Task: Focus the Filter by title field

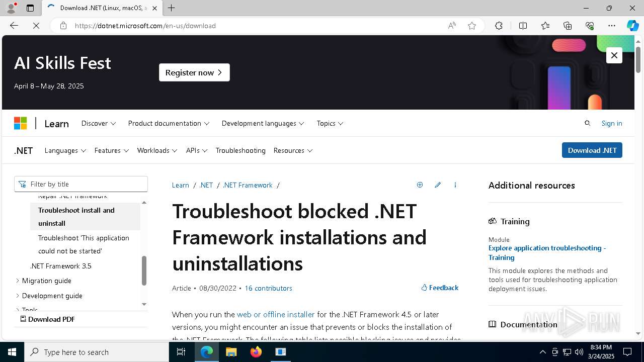Action: 81,184
